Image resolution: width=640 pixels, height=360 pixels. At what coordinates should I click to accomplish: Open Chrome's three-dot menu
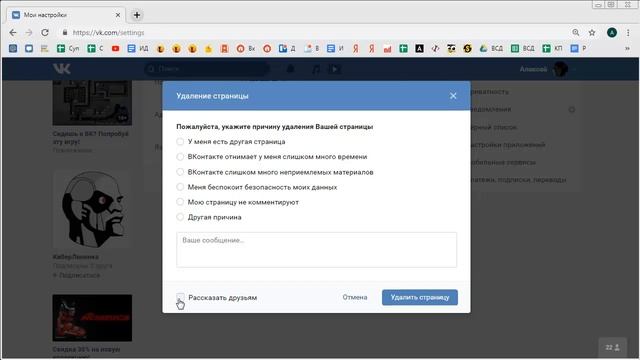point(628,33)
